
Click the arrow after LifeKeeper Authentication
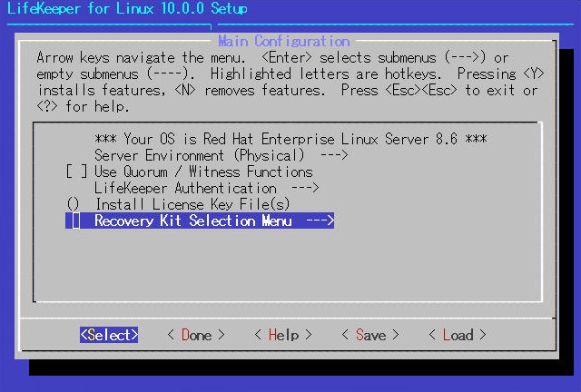[304, 188]
